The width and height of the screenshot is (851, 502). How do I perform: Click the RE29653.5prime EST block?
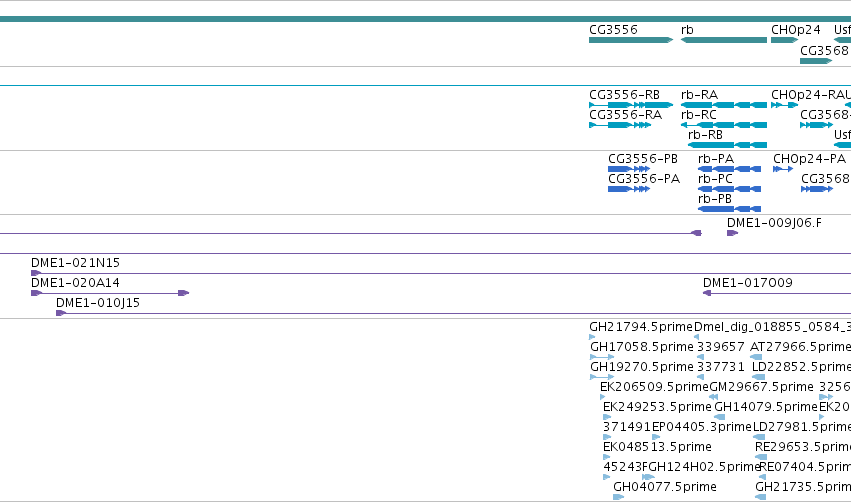[x=761, y=457]
